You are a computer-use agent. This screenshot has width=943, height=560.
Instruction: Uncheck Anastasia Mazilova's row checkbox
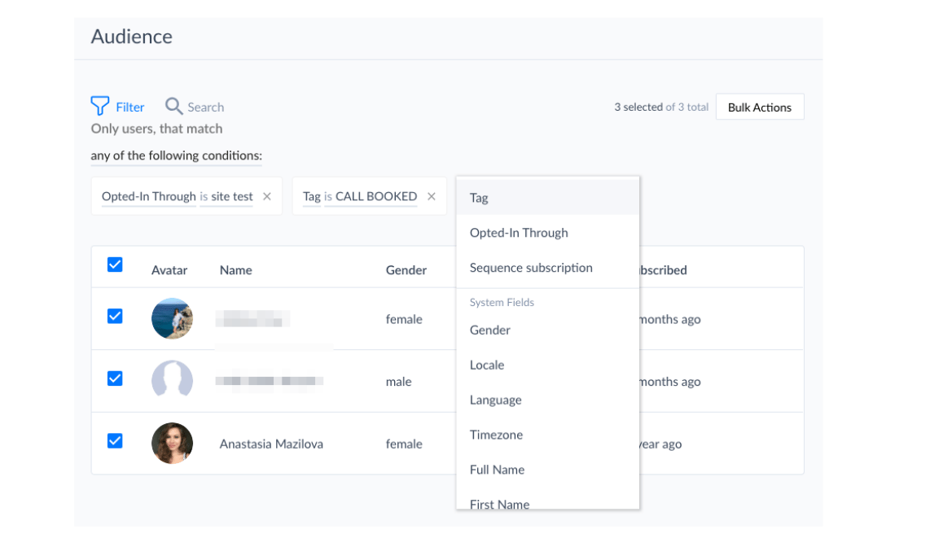click(x=115, y=441)
